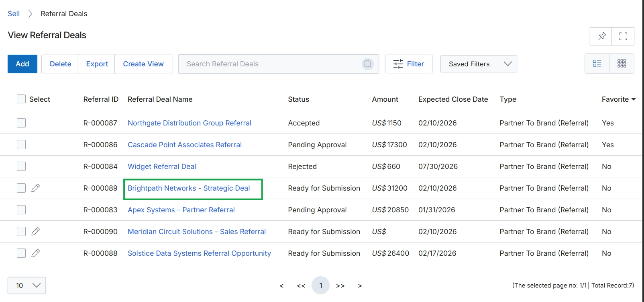Open Widget Referral Deal
The height and width of the screenshot is (302, 644).
click(x=162, y=166)
